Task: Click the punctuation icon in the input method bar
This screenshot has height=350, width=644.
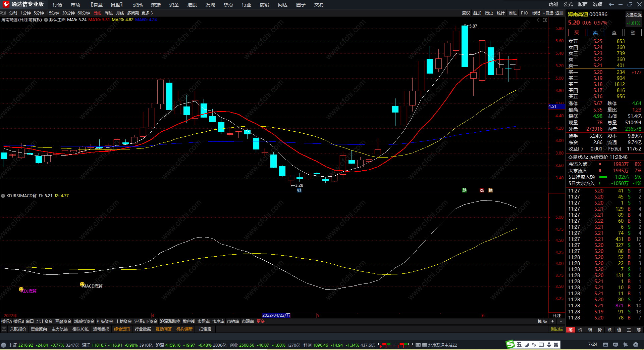Action: pyautogui.click(x=534, y=345)
